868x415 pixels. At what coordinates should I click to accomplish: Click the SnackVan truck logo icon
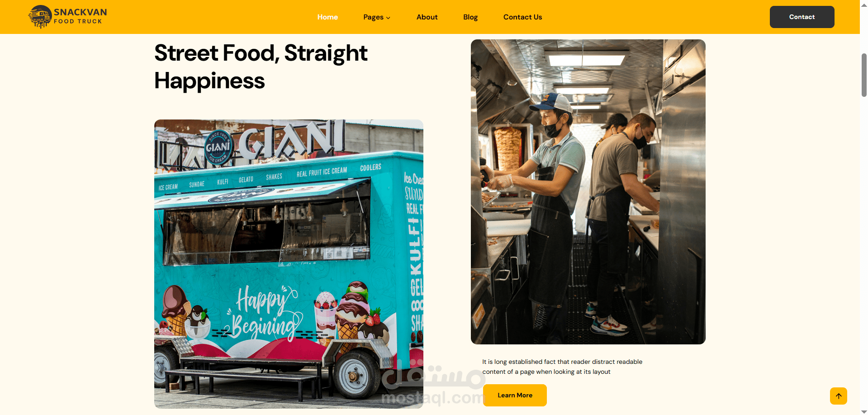(x=40, y=17)
